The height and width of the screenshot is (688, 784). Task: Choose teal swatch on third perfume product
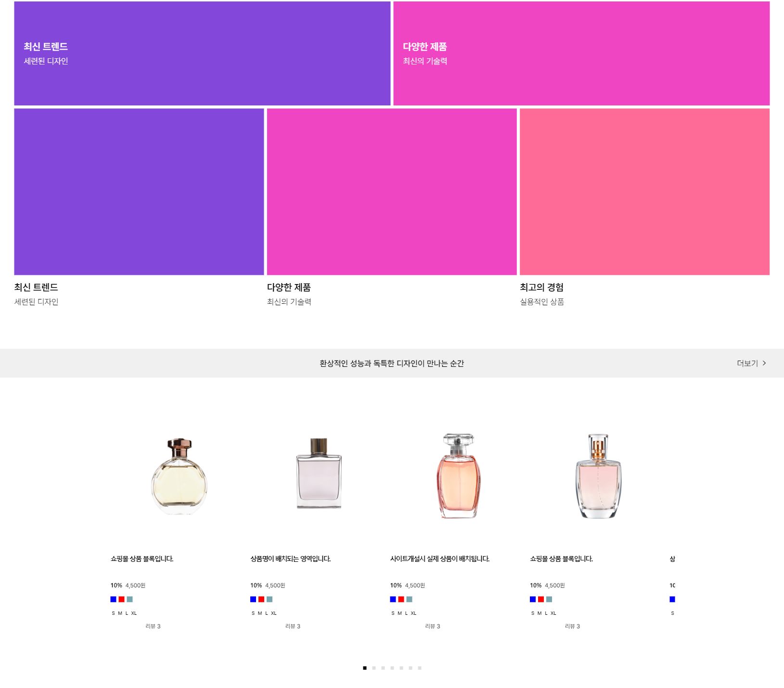[409, 599]
